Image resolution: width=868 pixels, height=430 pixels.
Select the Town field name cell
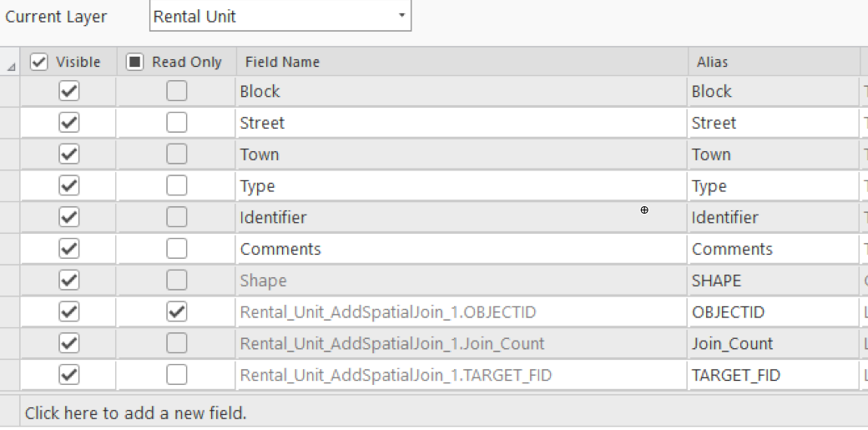260,154
